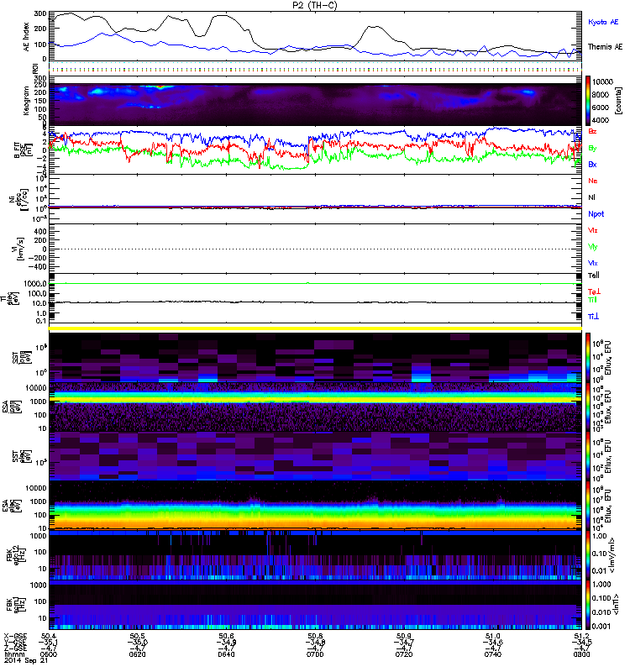Screen dimensions: 630x672
Task: Click the ESA electrons Eflux color bar
Action: coord(588,506)
